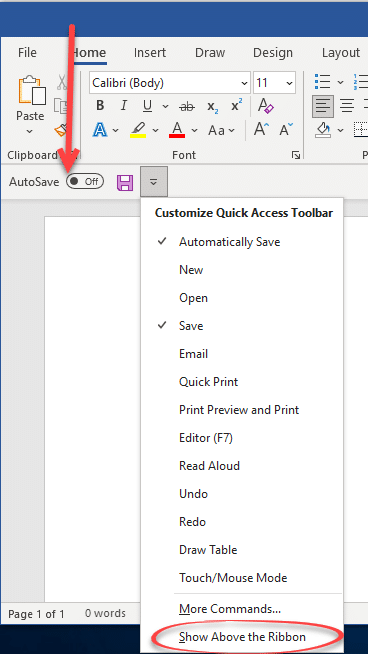The width and height of the screenshot is (368, 654).
Task: Toggle Bold formatting
Action: pyautogui.click(x=100, y=106)
